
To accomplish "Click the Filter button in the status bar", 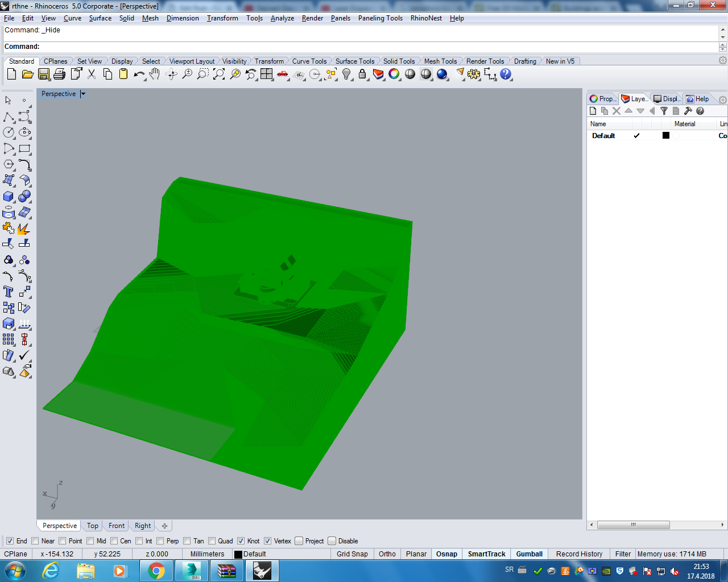I will point(623,554).
